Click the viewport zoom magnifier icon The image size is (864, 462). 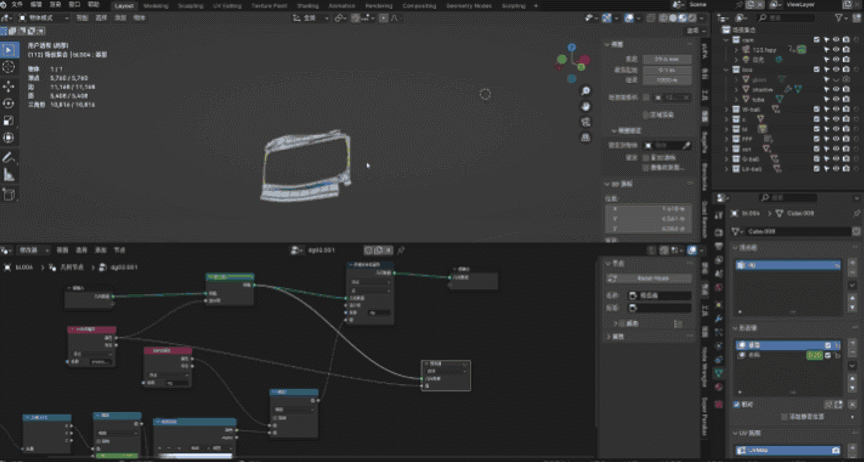pyautogui.click(x=586, y=91)
